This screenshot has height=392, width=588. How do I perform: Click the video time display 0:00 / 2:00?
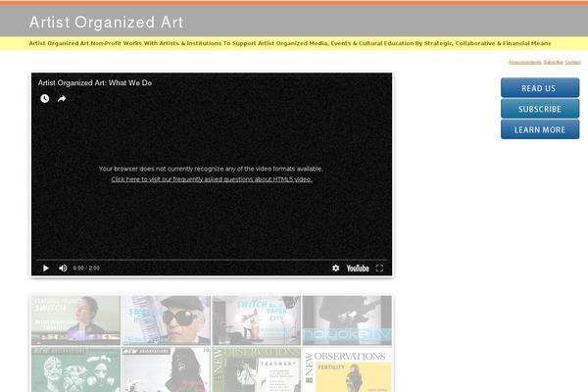coord(86,269)
